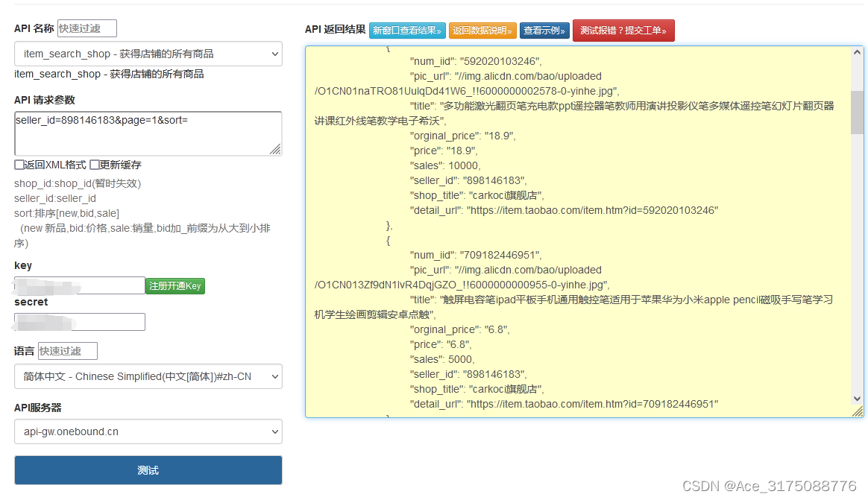Click the parameters textarea resize grip
This screenshot has height=500, width=868.
pos(276,149)
